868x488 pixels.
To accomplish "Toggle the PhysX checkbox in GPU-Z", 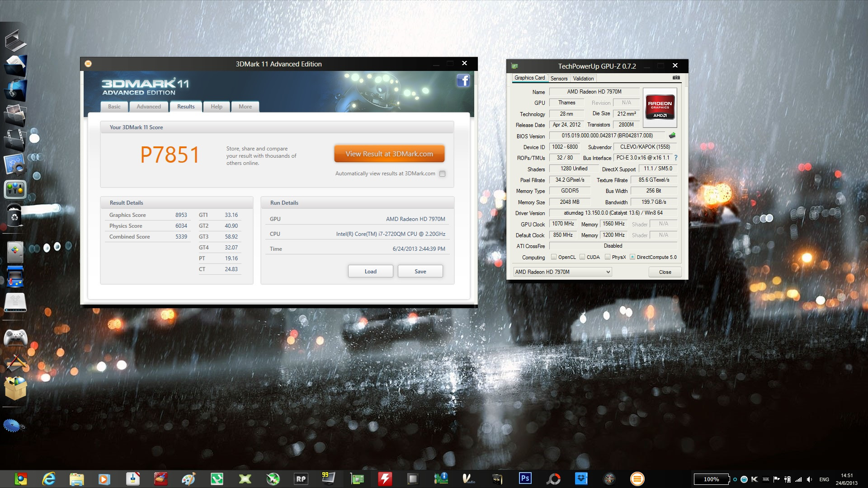I will (x=608, y=257).
